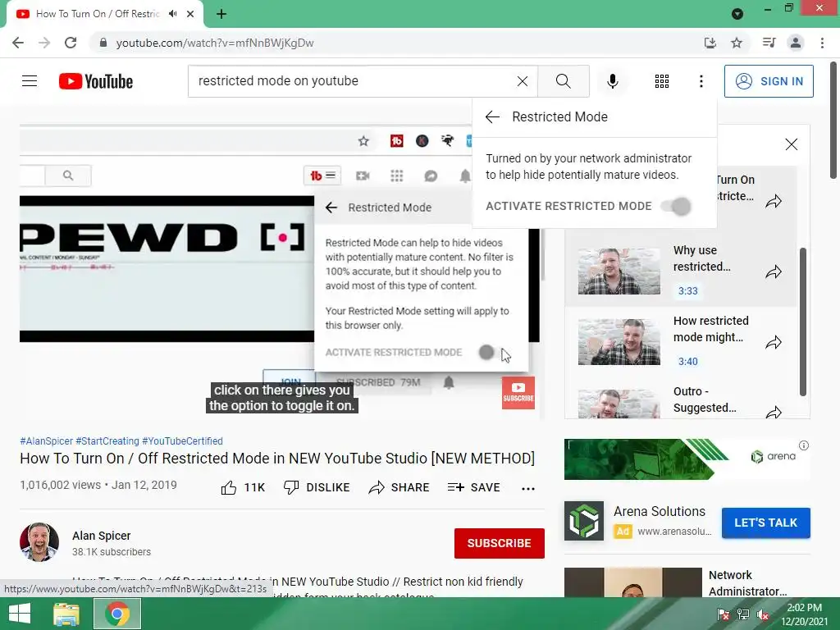Image resolution: width=840 pixels, height=630 pixels.
Task: Save video to playlist
Action: click(473, 487)
